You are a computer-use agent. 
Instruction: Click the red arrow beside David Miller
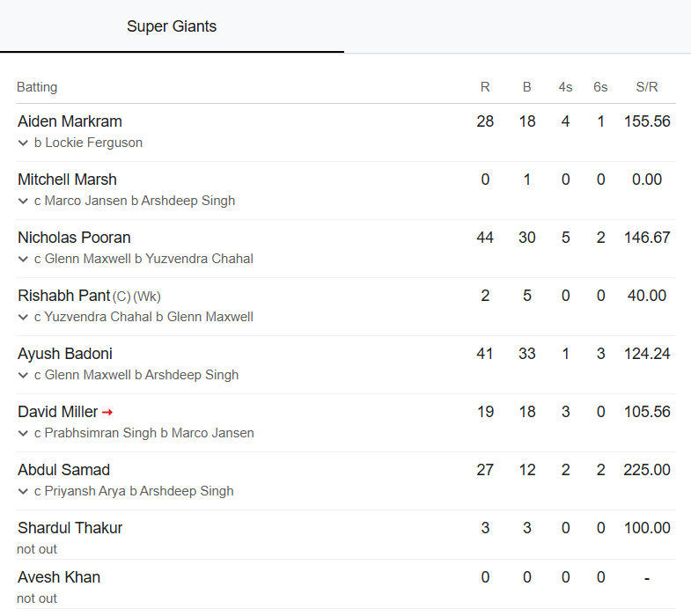click(107, 413)
